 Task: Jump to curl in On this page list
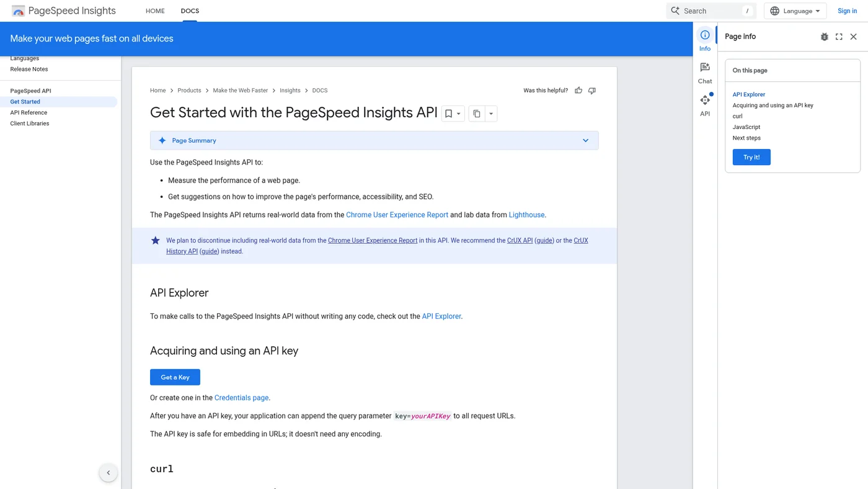pos(738,116)
